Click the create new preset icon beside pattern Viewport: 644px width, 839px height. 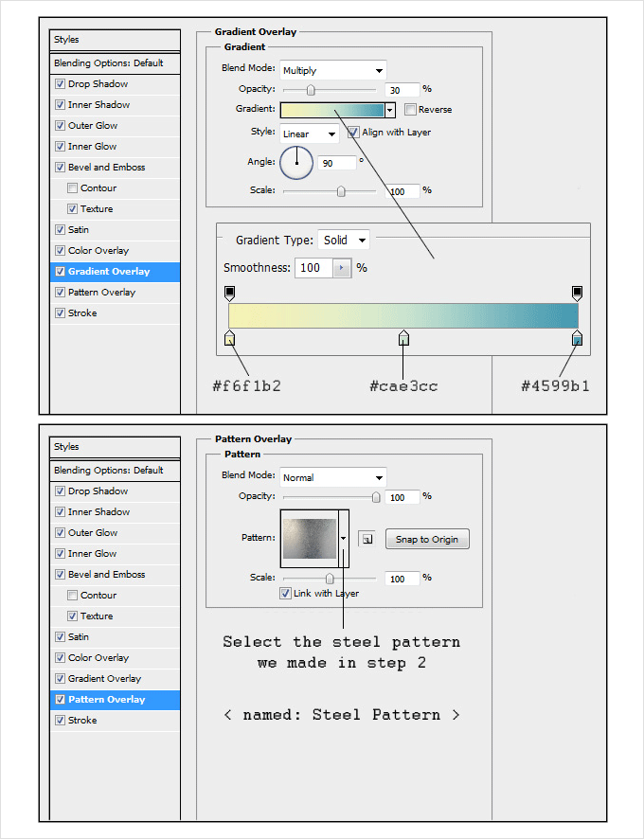point(367,539)
